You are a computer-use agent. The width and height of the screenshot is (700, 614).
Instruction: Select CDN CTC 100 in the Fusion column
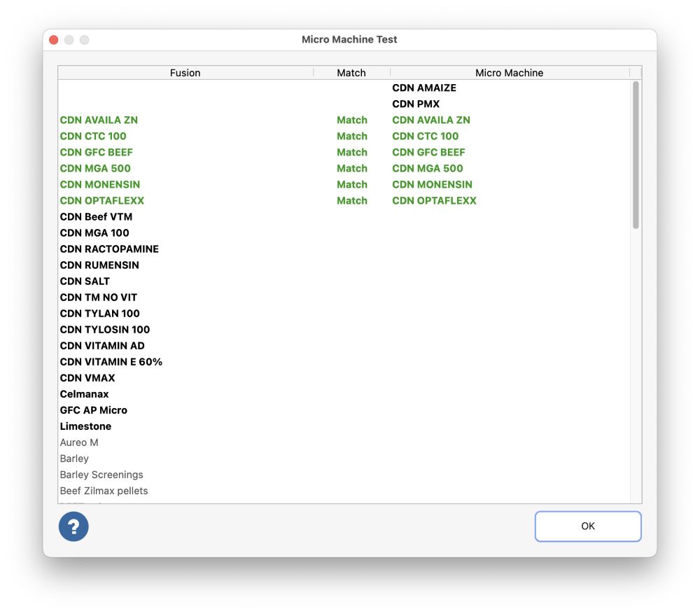93,137
